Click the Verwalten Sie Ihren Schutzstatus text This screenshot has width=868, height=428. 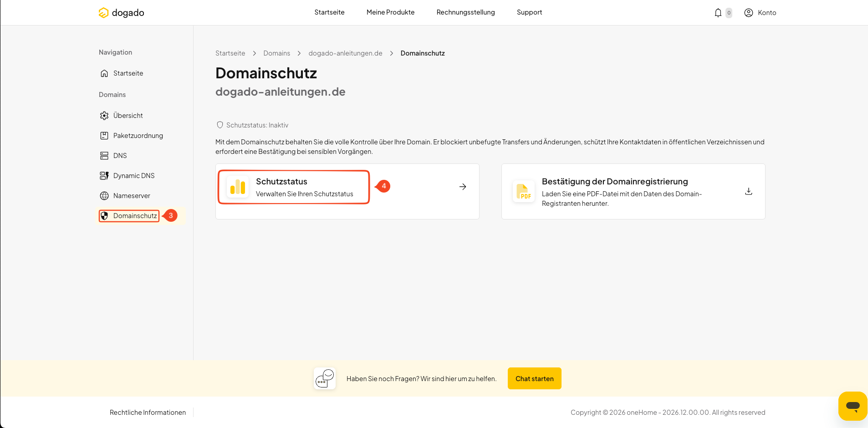305,194
